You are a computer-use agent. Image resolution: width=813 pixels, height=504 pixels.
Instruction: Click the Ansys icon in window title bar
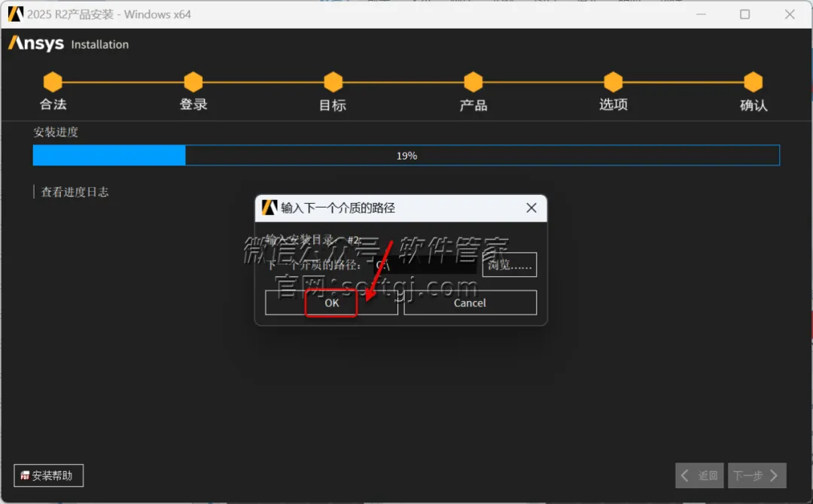pos(16,14)
